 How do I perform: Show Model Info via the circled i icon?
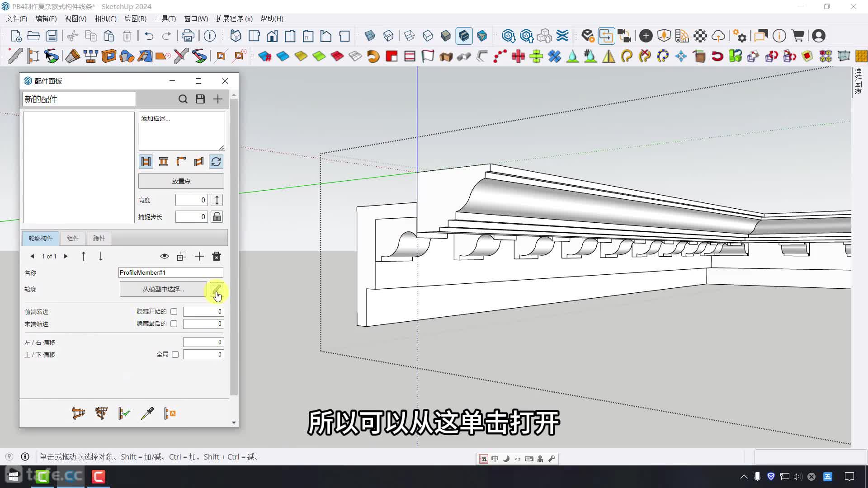(x=210, y=36)
